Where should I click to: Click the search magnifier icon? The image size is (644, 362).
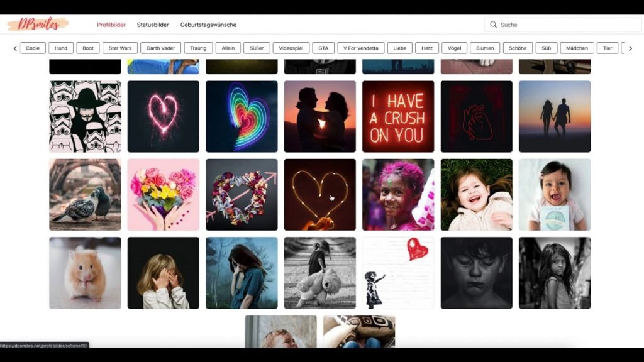pyautogui.click(x=494, y=24)
